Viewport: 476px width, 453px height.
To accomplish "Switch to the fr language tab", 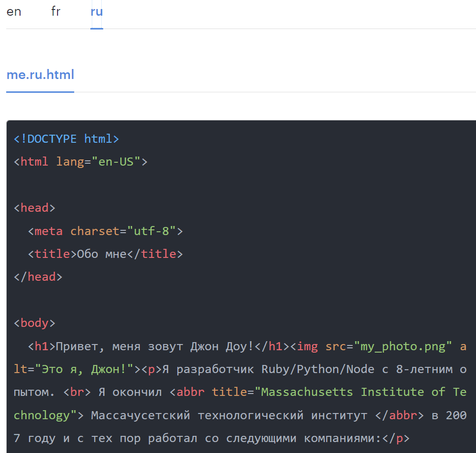I will click(x=56, y=12).
